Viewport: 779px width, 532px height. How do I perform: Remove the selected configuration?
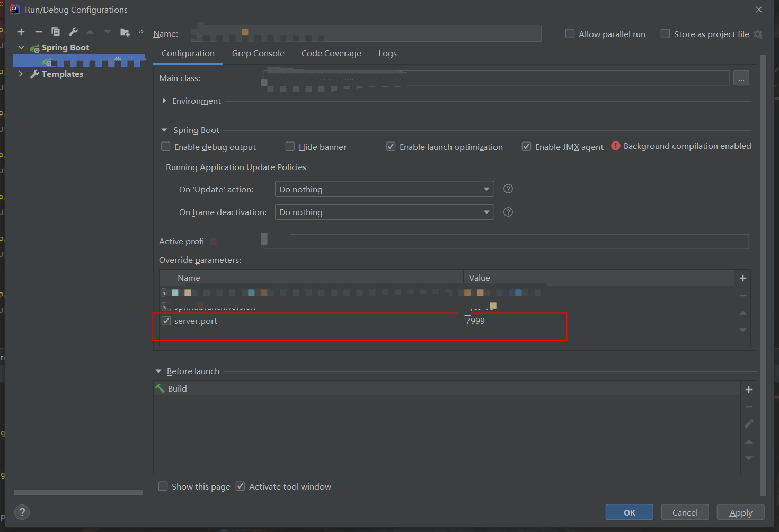pos(38,31)
